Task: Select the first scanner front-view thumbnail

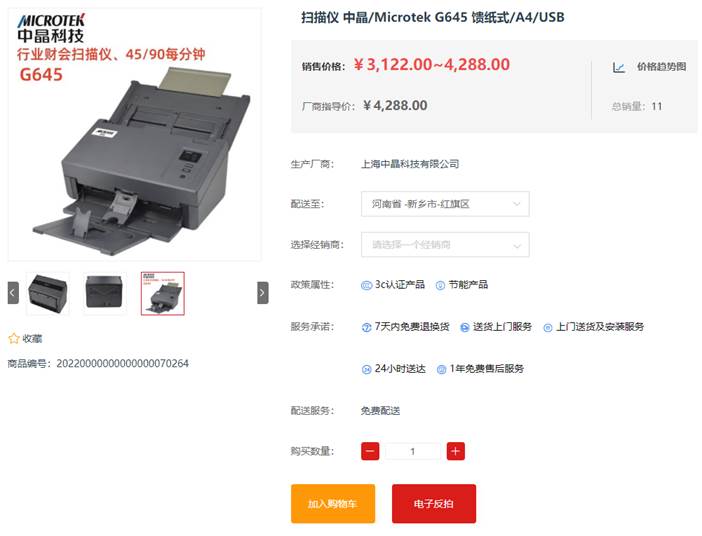Action: point(48,293)
